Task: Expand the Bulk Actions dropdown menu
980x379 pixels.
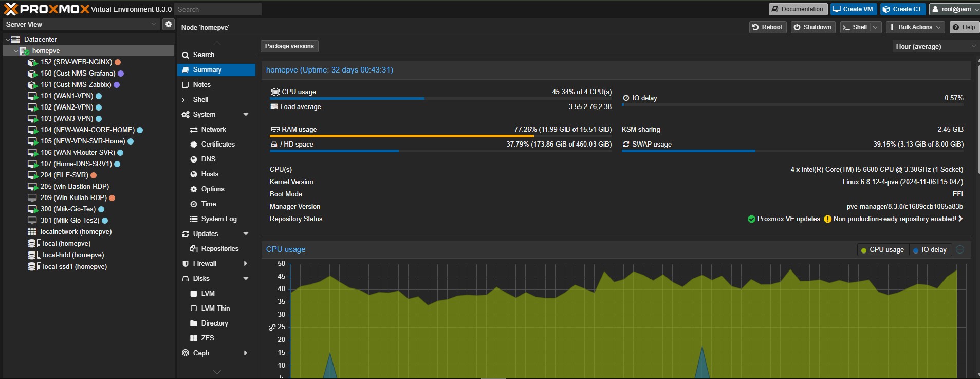Action: (916, 27)
